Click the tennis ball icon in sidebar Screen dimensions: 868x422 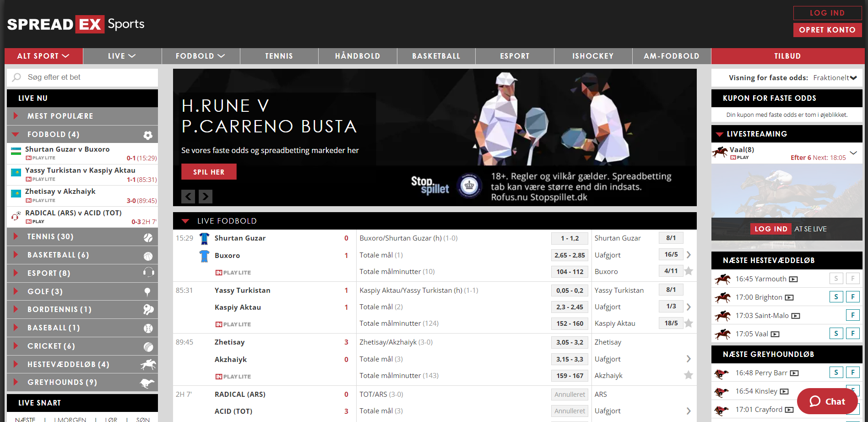[x=148, y=237]
